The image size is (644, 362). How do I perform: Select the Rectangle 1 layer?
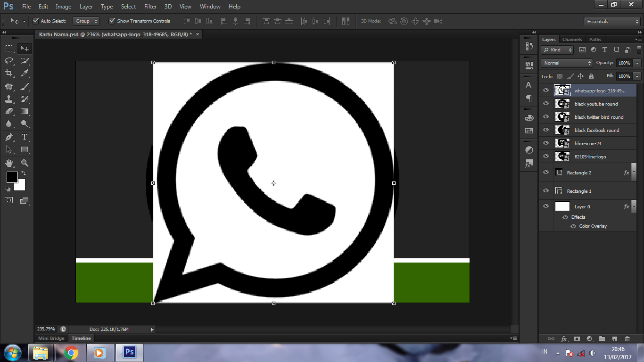tap(587, 191)
